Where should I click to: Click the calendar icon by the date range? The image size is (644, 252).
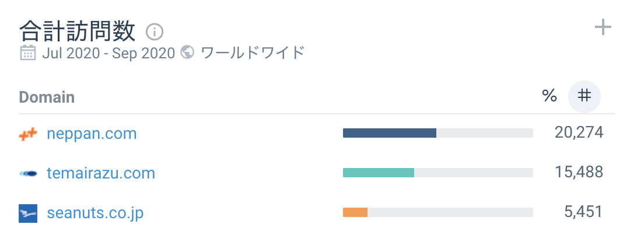coord(27,52)
